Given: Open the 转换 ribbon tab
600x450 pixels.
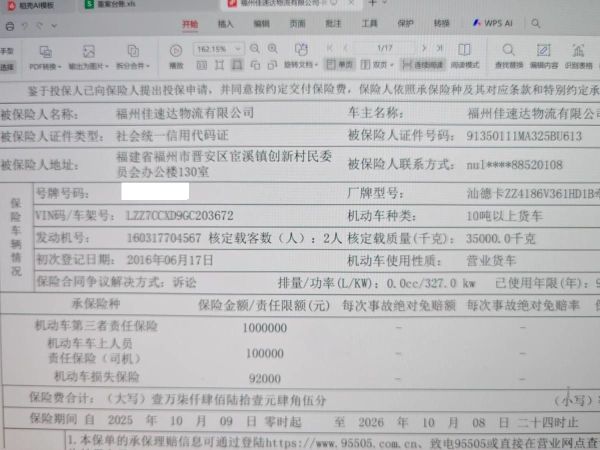Looking at the screenshot, I should pyautogui.click(x=441, y=24).
